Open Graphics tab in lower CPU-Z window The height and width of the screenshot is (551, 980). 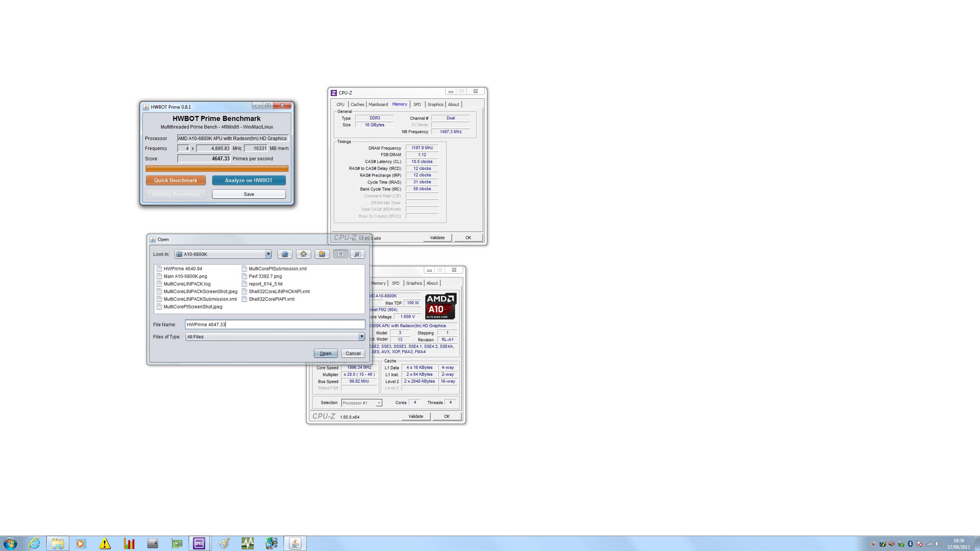(x=414, y=283)
